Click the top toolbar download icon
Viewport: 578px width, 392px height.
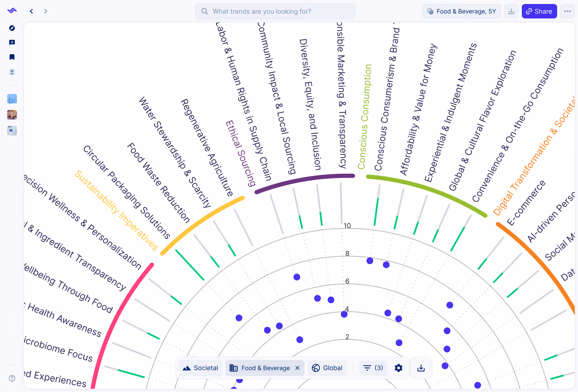pos(511,11)
